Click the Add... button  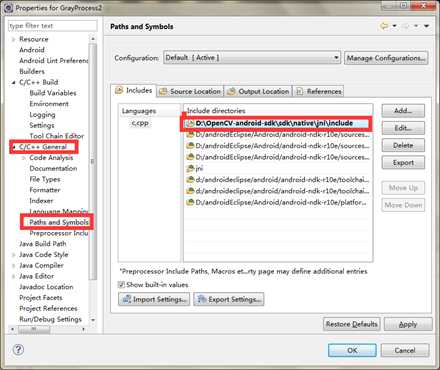[403, 111]
